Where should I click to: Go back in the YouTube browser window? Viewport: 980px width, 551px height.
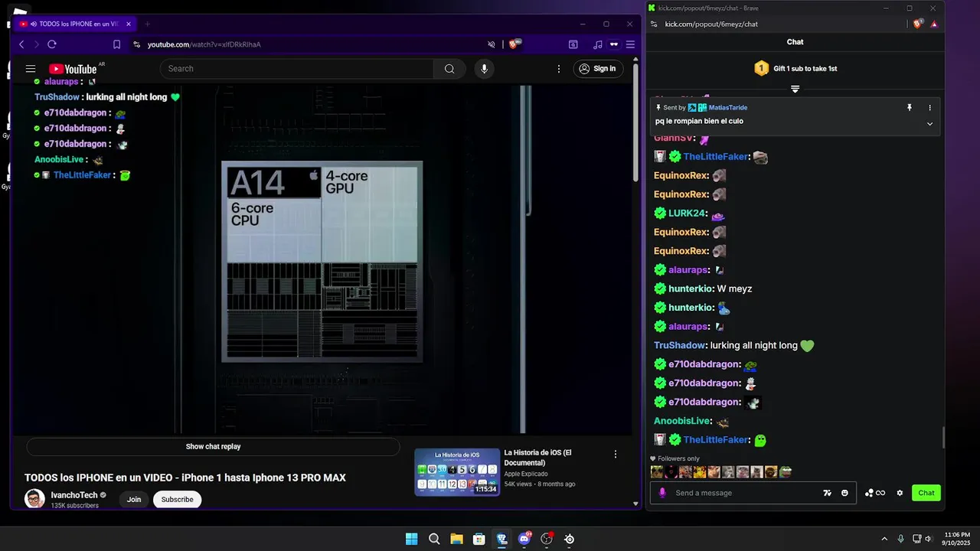(21, 44)
